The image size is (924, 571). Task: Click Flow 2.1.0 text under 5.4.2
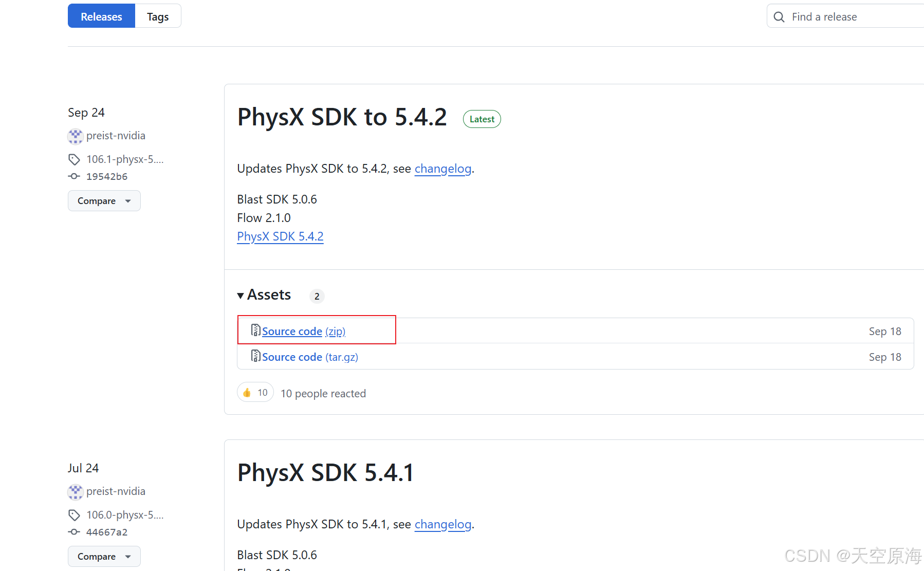264,218
